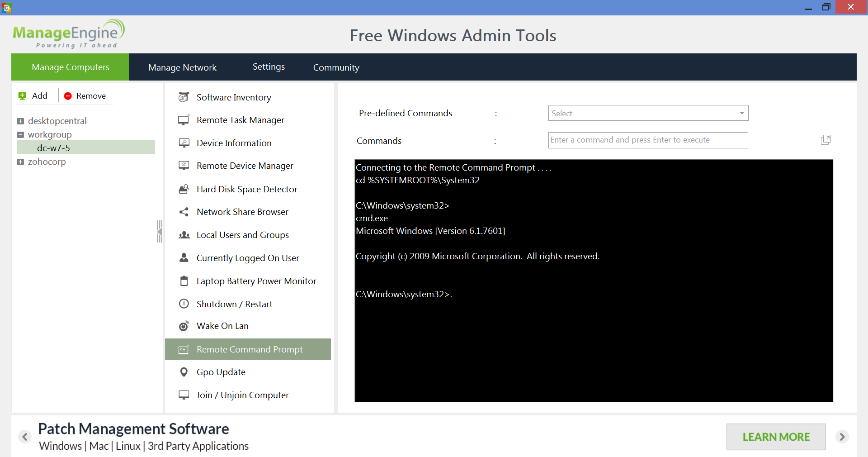
Task: Switch to Manage Computers tab
Action: click(x=70, y=67)
